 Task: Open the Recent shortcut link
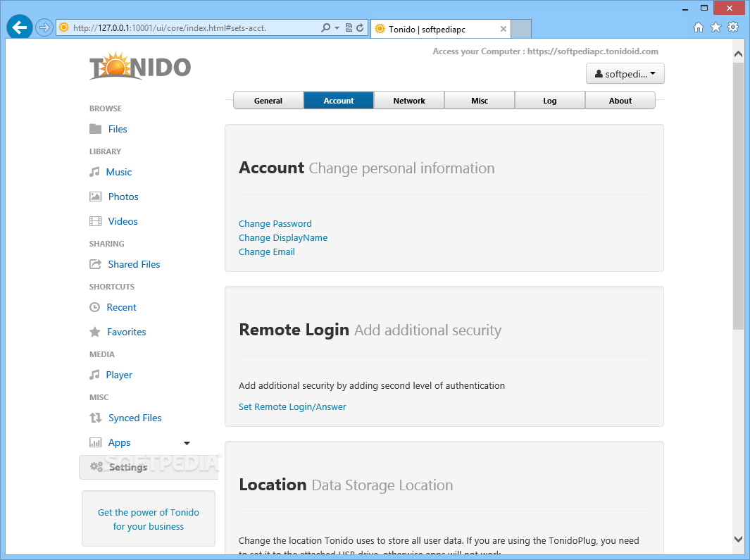[x=122, y=307]
